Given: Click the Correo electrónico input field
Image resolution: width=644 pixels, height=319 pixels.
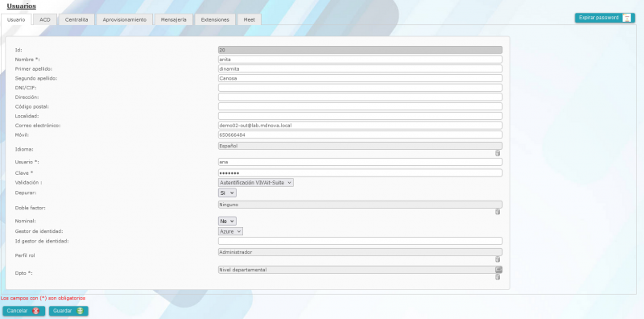Looking at the screenshot, I should pos(360,126).
